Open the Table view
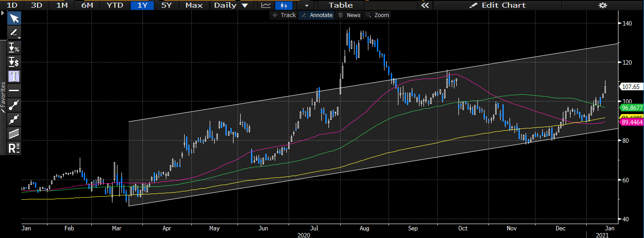Image resolution: width=644 pixels, height=238 pixels. 341,5
